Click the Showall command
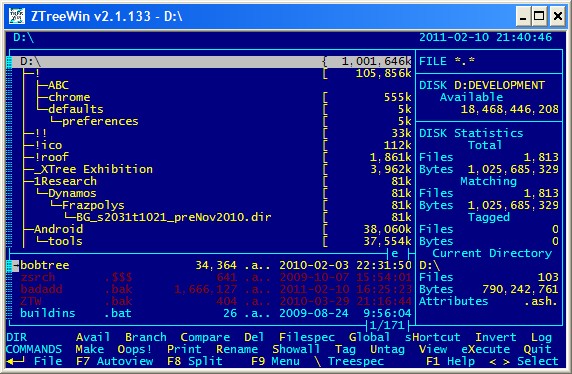This screenshot has width=572, height=374. [296, 349]
